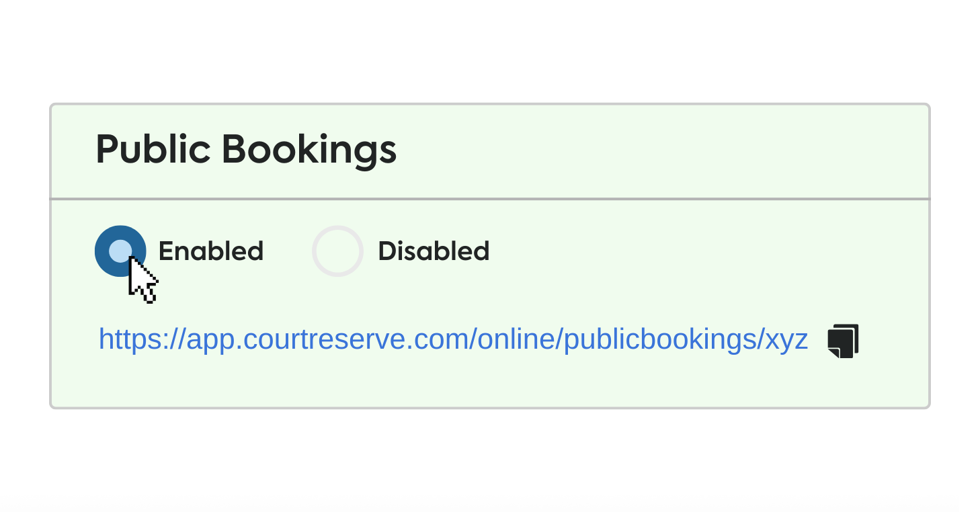Select the Disabled radio button
The image size is (980, 512).
point(337,251)
